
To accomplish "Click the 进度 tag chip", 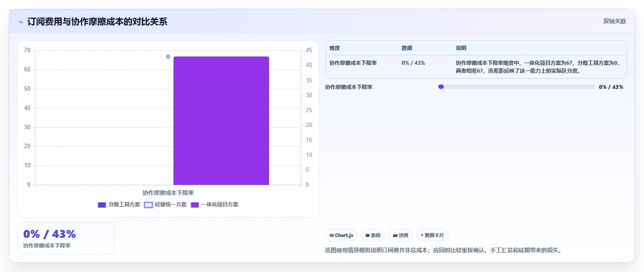I will (x=401, y=235).
